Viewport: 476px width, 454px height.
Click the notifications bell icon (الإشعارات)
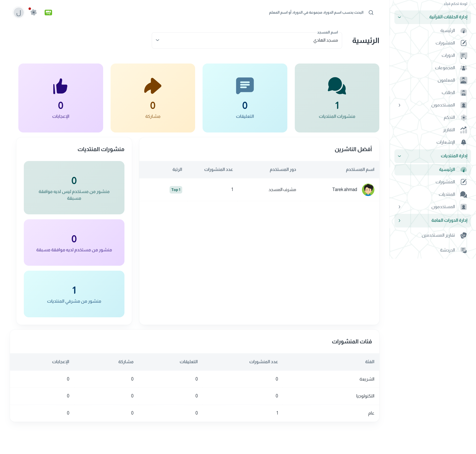click(463, 142)
